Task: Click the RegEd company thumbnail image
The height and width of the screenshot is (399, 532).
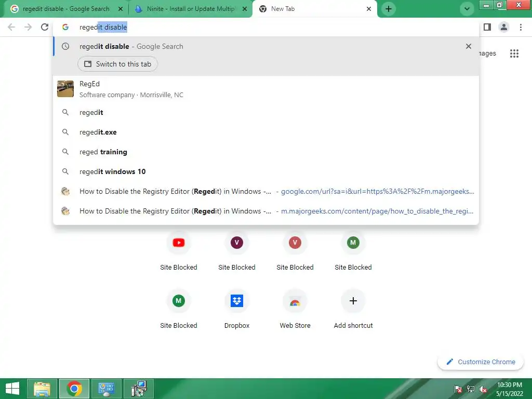Action: point(65,89)
